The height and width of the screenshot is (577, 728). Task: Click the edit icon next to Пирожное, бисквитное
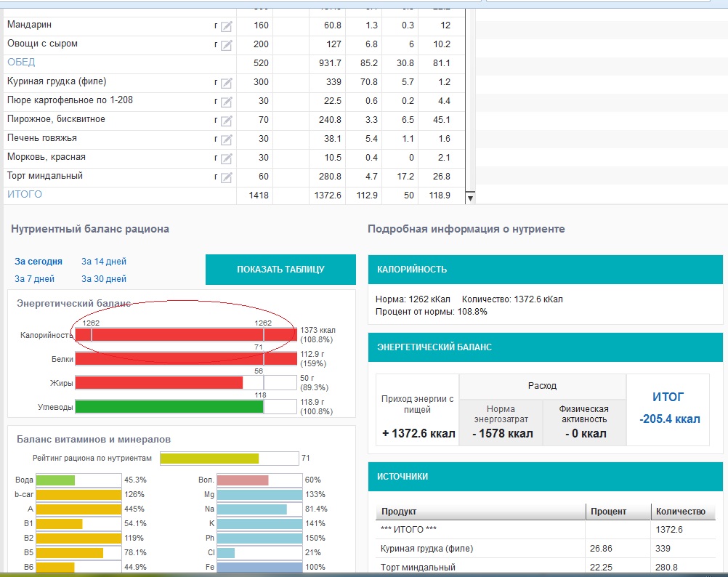coord(226,121)
